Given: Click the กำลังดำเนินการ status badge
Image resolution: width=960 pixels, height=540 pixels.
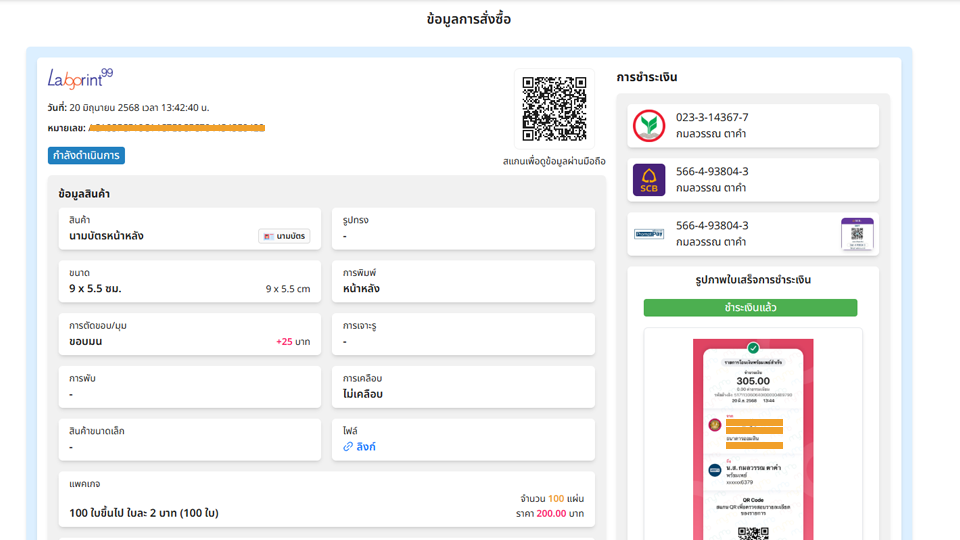Looking at the screenshot, I should point(86,156).
